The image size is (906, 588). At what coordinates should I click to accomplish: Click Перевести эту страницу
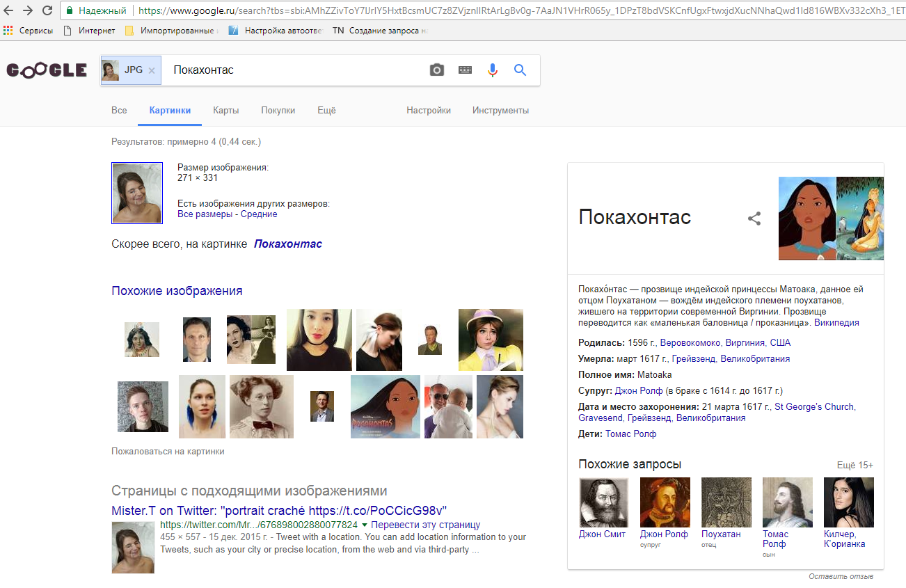tap(425, 525)
